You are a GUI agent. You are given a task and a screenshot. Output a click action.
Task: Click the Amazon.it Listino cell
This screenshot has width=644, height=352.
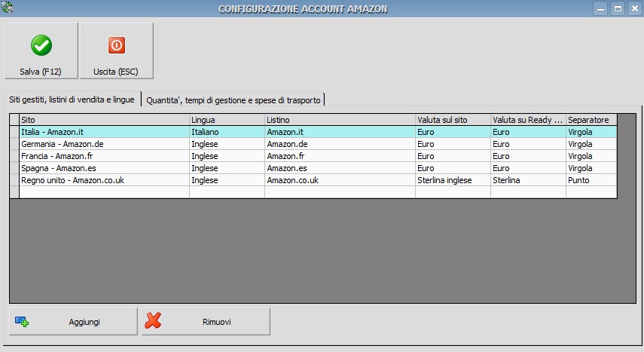(x=340, y=132)
